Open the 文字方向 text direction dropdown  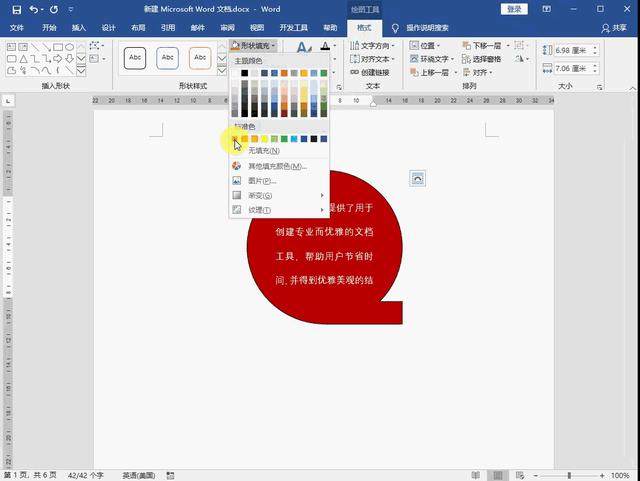click(x=372, y=45)
